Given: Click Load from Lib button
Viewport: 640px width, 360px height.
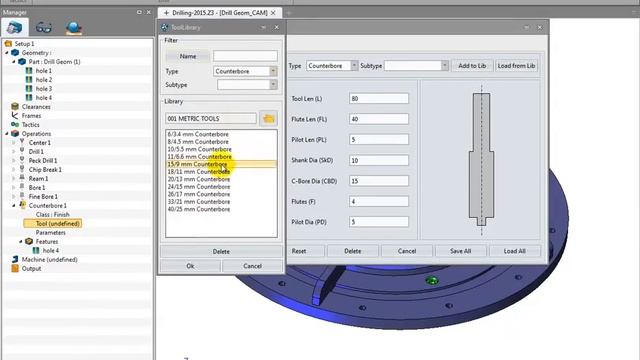Looking at the screenshot, I should [516, 66].
